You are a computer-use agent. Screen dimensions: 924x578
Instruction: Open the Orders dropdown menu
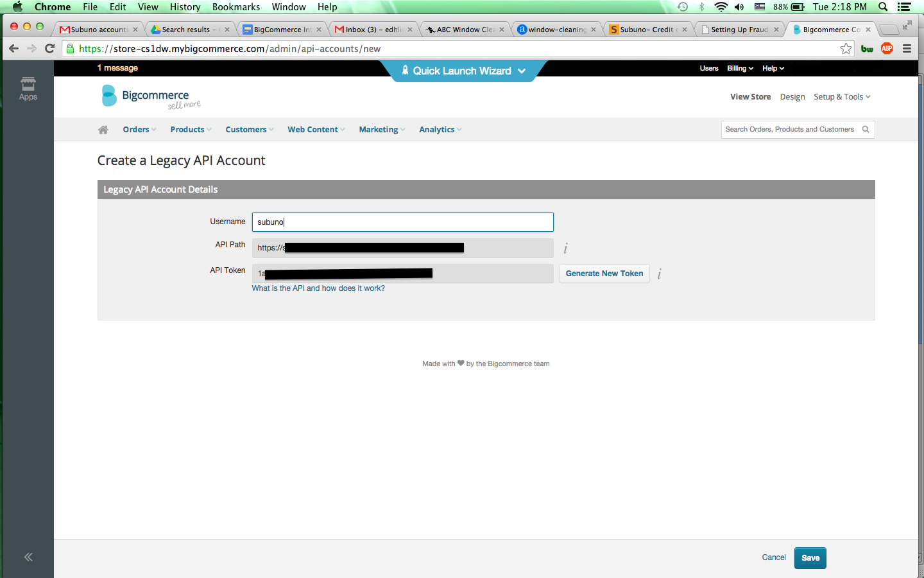(x=139, y=130)
